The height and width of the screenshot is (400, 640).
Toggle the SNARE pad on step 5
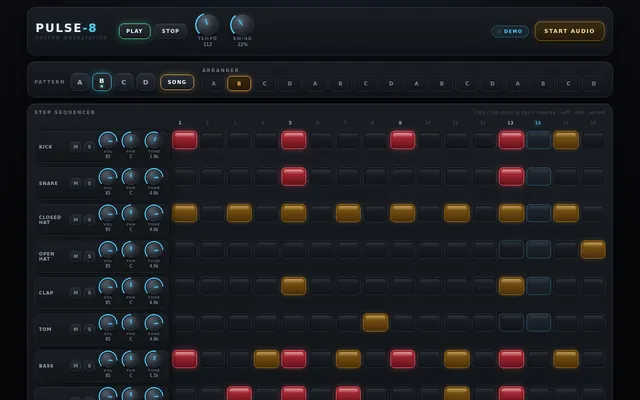[x=293, y=177]
